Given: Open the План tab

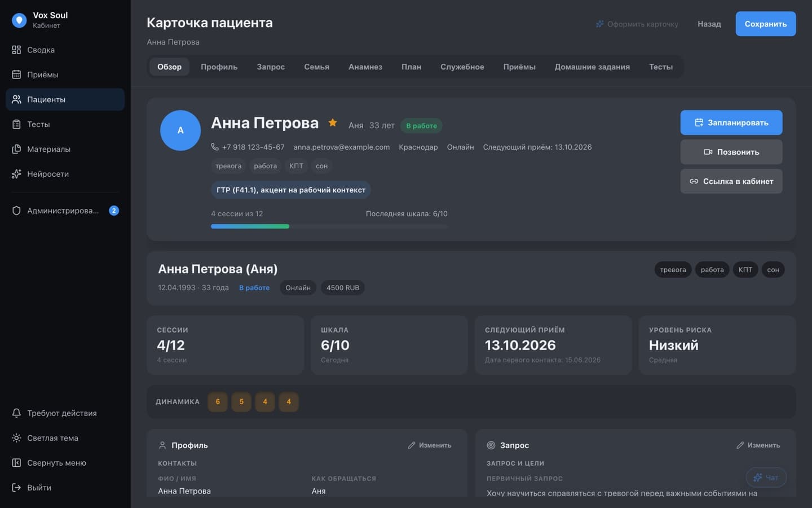Looking at the screenshot, I should 411,67.
